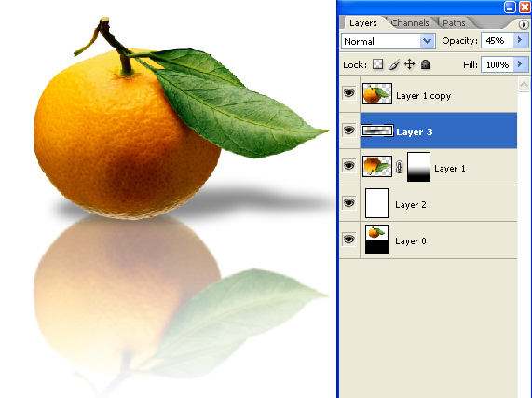Open the Normal blend mode dropdown
This screenshot has height=398, width=532.
coord(389,41)
